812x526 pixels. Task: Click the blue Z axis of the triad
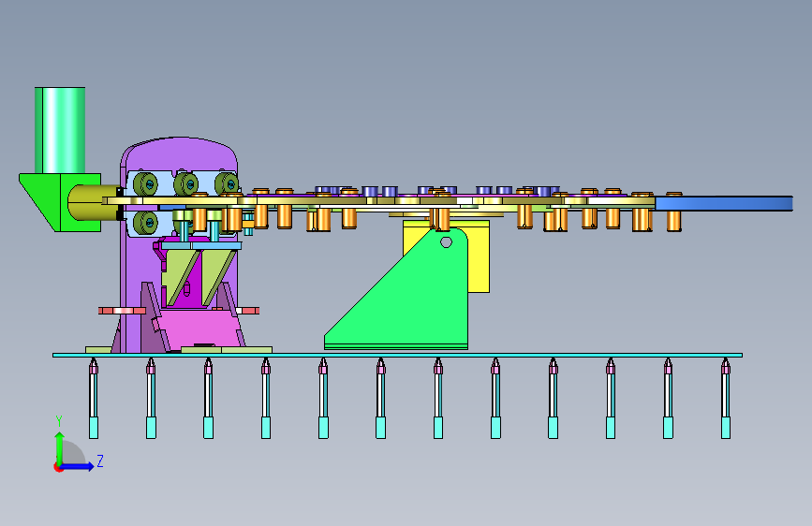point(77,466)
